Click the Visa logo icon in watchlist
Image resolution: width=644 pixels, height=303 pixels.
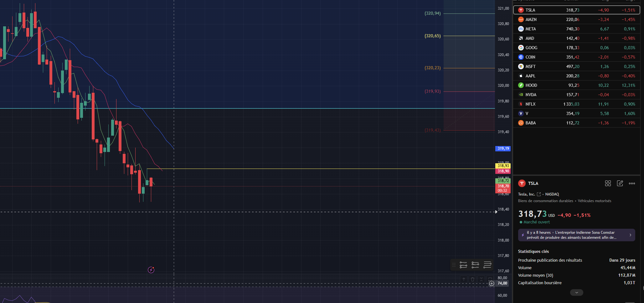tap(521, 113)
